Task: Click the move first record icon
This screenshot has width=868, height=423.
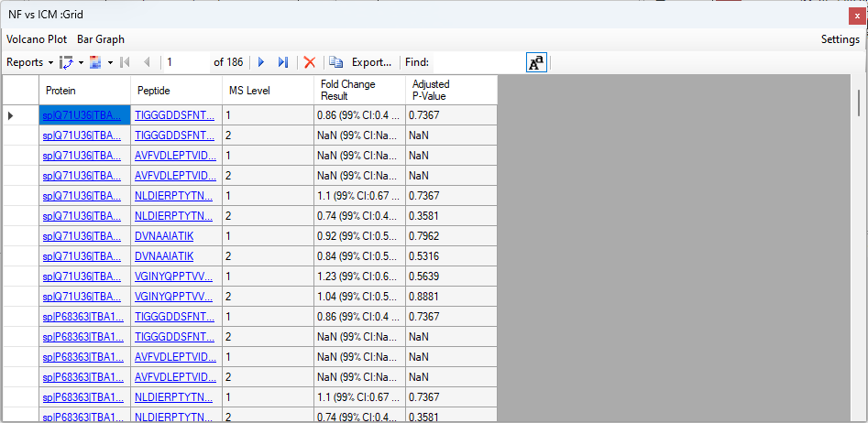Action: pyautogui.click(x=125, y=62)
